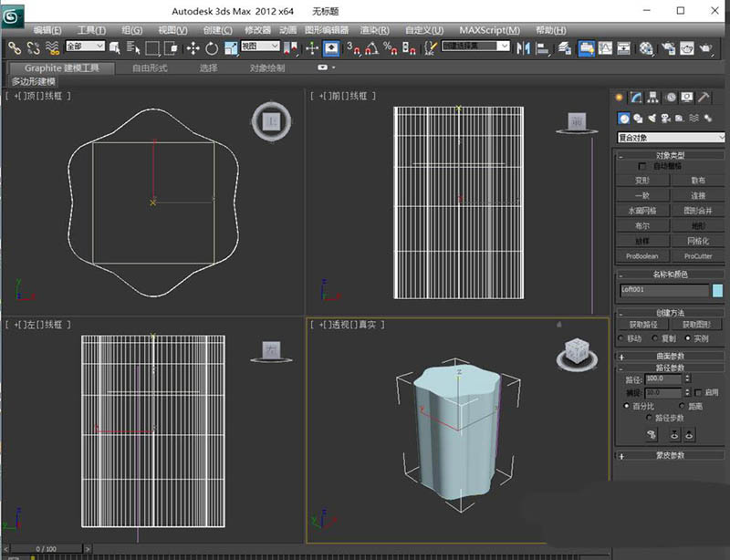Image resolution: width=730 pixels, height=560 pixels.
Task: Expand the 蒙皮参数 rollout
Action: pyautogui.click(x=671, y=455)
